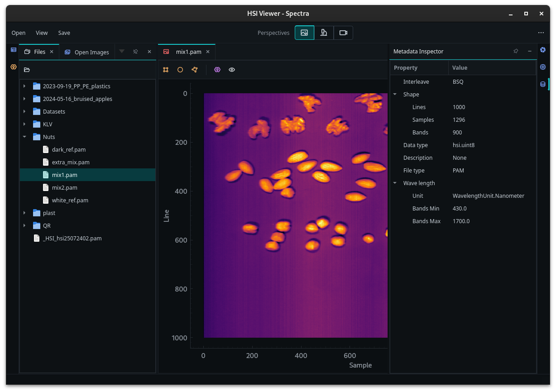The image size is (556, 392).
Task: Switch to the image perspective
Action: coord(304,33)
